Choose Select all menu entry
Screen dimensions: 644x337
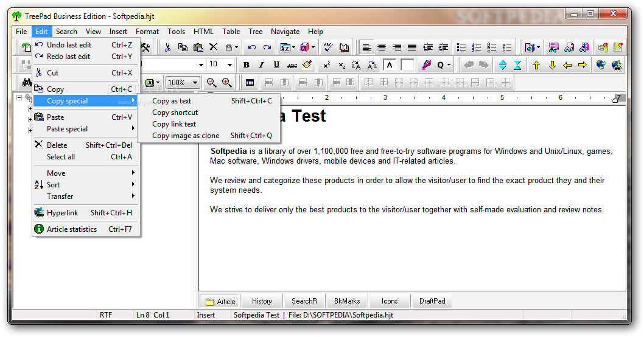(86, 157)
